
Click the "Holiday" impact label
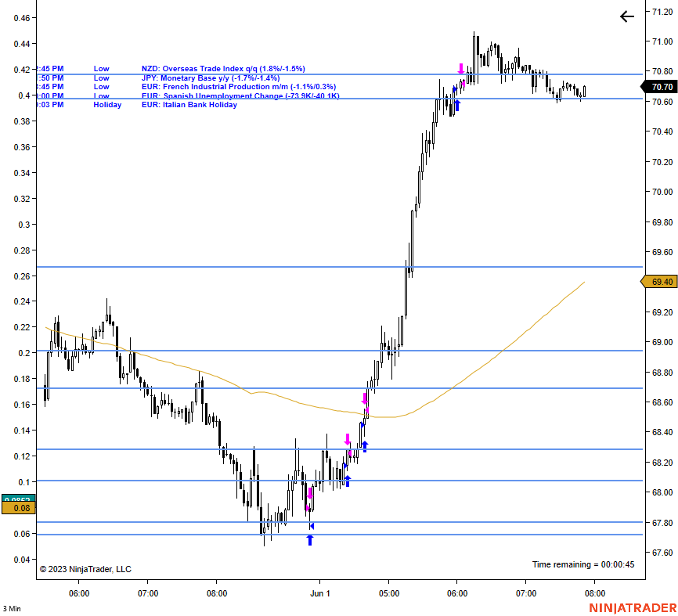coord(107,105)
